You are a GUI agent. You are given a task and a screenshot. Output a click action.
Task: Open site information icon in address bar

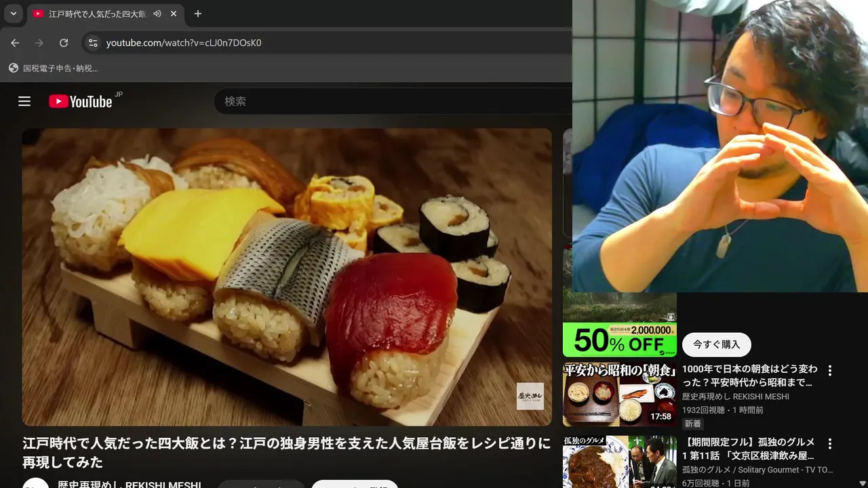tap(93, 43)
